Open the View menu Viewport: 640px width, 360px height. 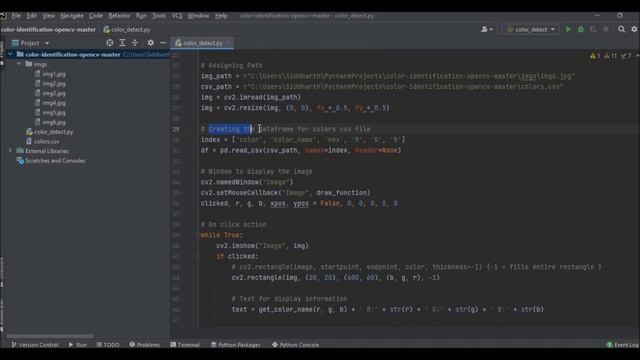[49, 16]
